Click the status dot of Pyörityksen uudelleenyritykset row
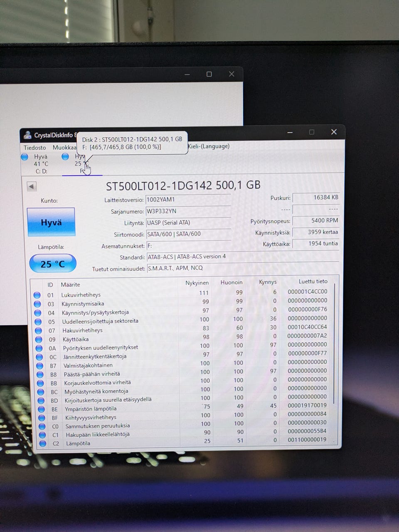399x532 pixels. (39, 348)
